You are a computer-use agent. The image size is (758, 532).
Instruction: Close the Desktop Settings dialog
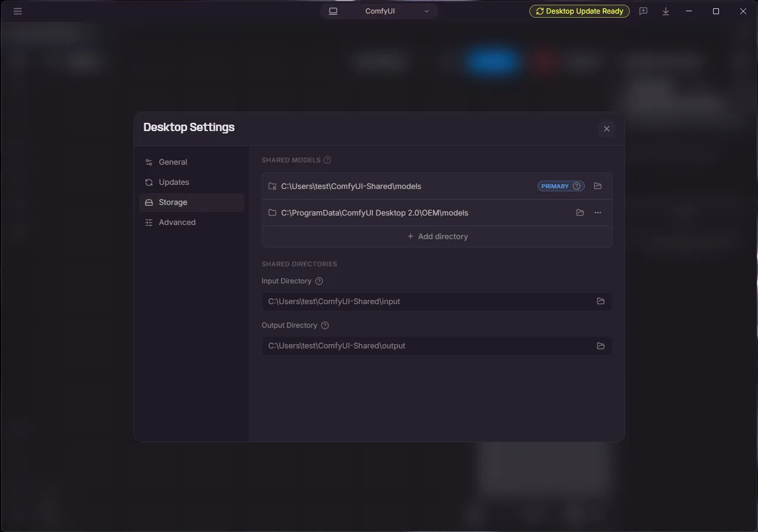click(606, 129)
